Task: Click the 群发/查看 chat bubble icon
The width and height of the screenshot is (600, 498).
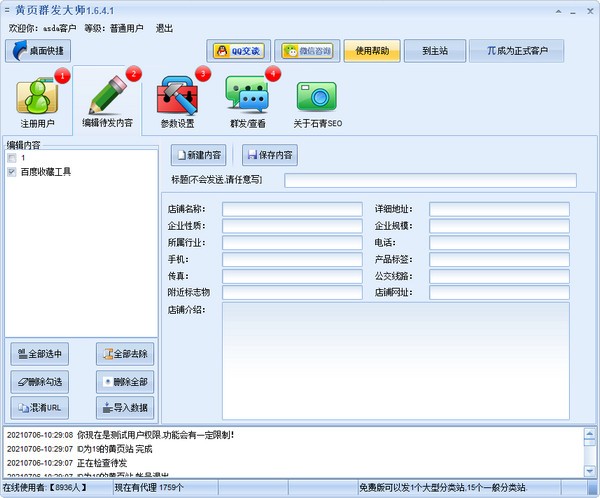Action: coord(246,102)
